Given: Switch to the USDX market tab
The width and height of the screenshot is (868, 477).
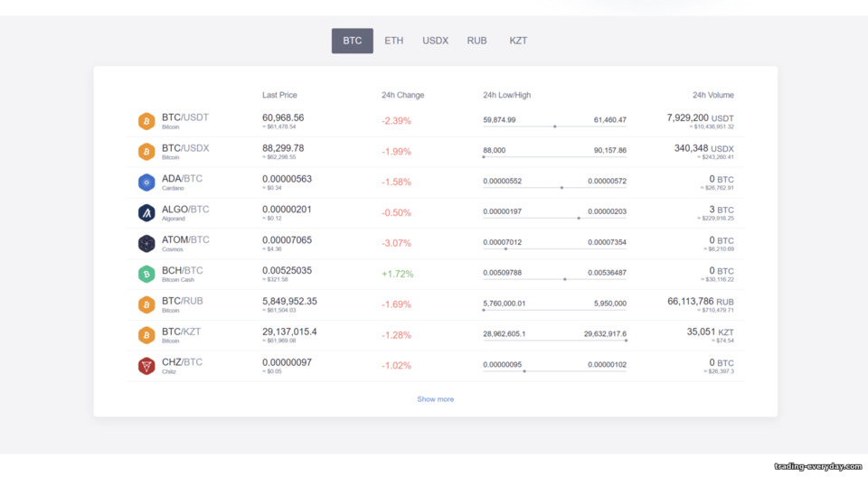Looking at the screenshot, I should click(x=435, y=41).
